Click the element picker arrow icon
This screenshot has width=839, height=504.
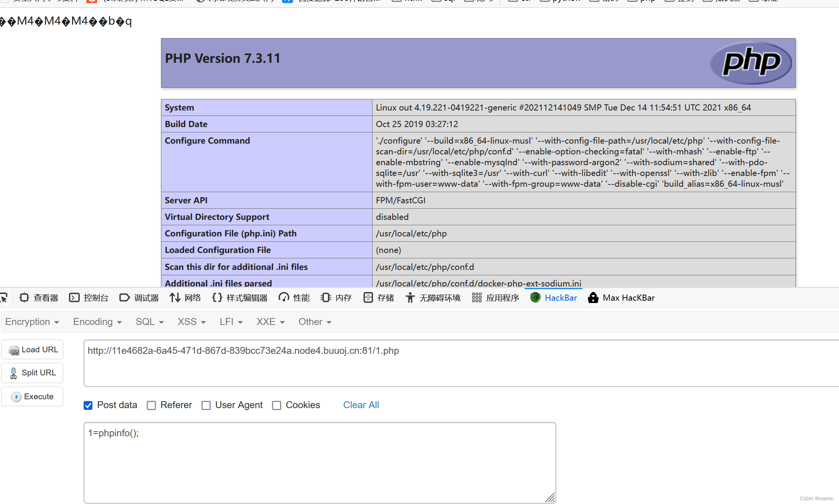(x=4, y=298)
